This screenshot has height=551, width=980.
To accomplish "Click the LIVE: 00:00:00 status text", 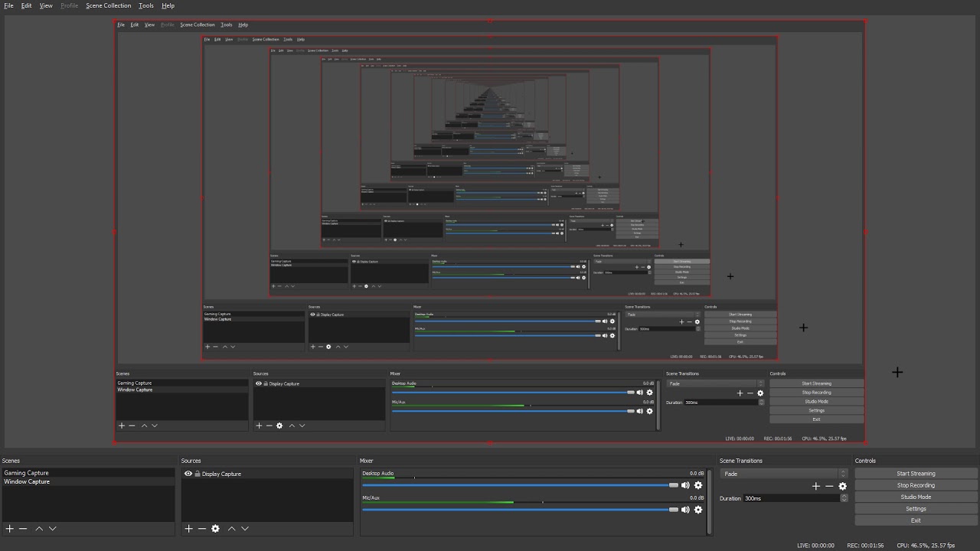I will [815, 546].
